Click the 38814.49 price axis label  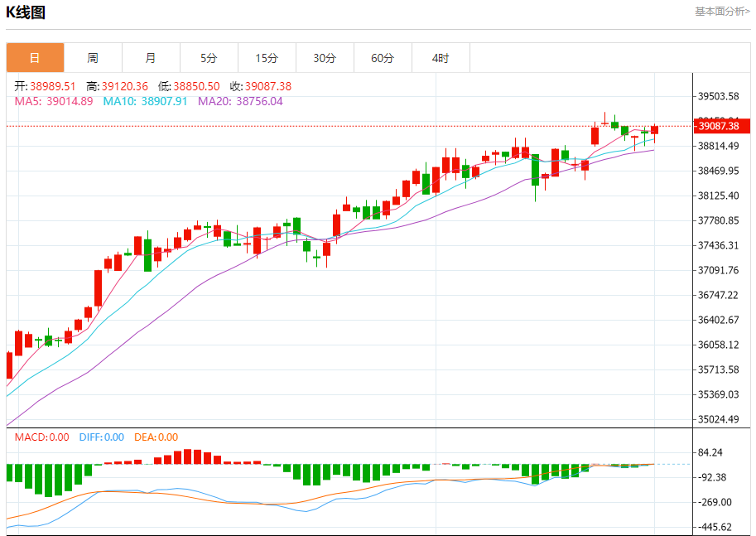(719, 146)
